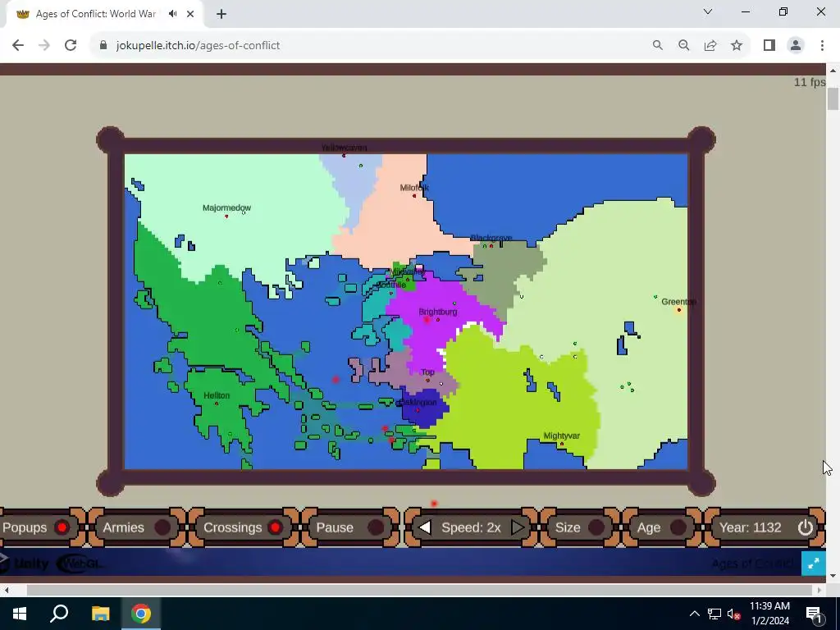
Task: Click the Hellton city label
Action: (x=217, y=395)
